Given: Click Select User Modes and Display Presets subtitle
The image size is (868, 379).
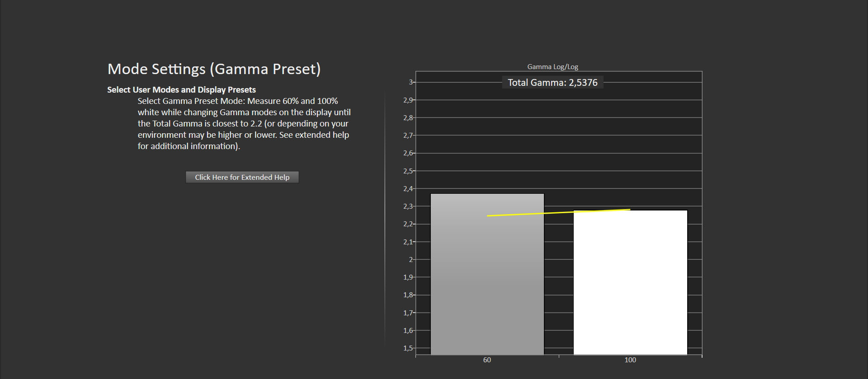Looking at the screenshot, I should pos(181,89).
